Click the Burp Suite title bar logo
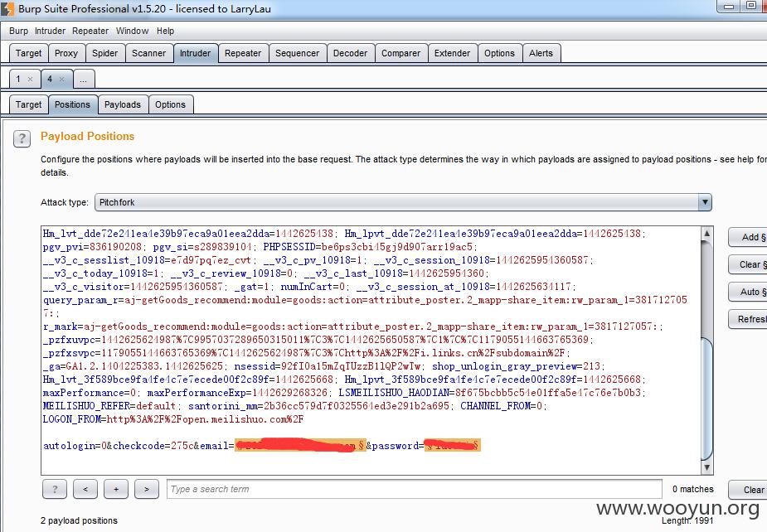 coord(7,9)
